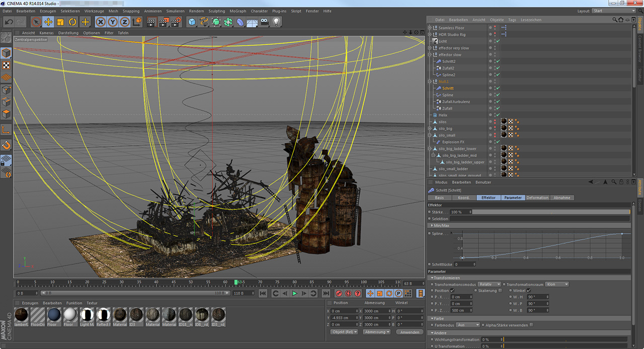The height and width of the screenshot is (349, 644).
Task: Go to start of animation
Action: pyautogui.click(x=262, y=293)
